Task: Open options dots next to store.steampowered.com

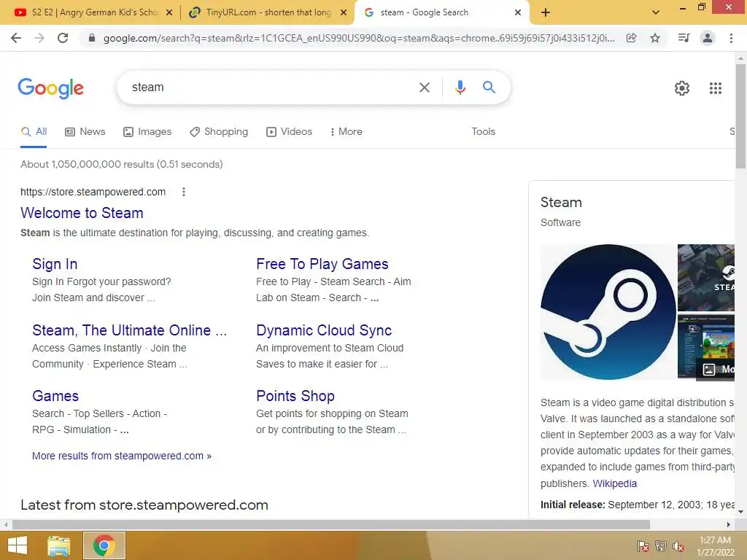Action: click(184, 192)
